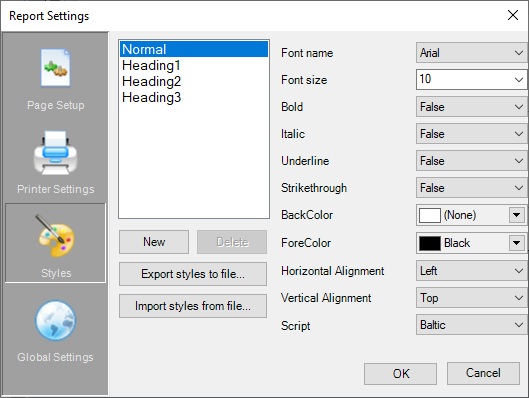Select the Heading1 style

pyautogui.click(x=194, y=65)
